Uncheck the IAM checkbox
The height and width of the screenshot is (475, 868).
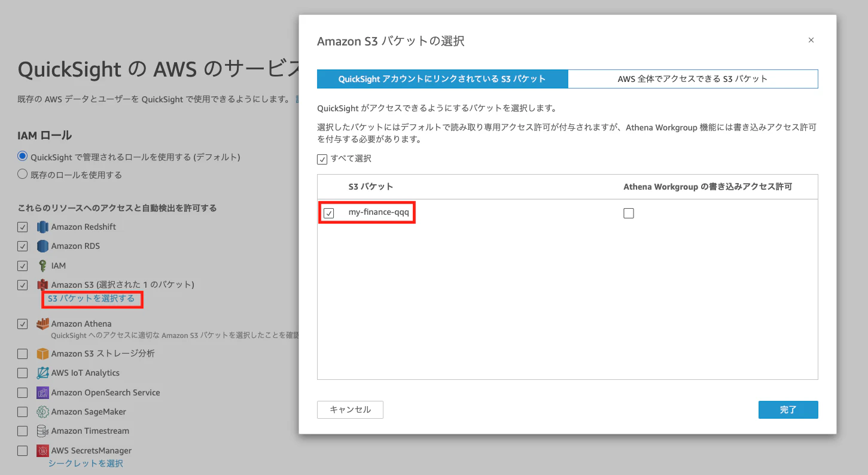[x=23, y=266]
